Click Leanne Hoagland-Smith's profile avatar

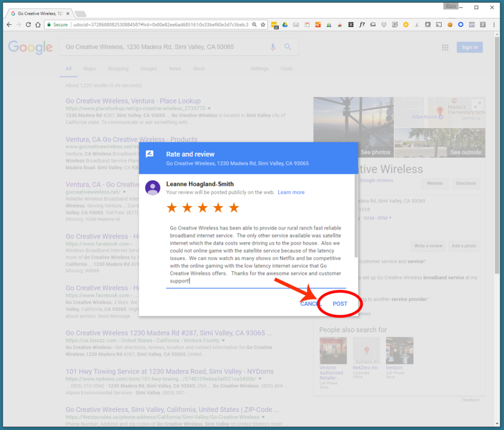[153, 188]
